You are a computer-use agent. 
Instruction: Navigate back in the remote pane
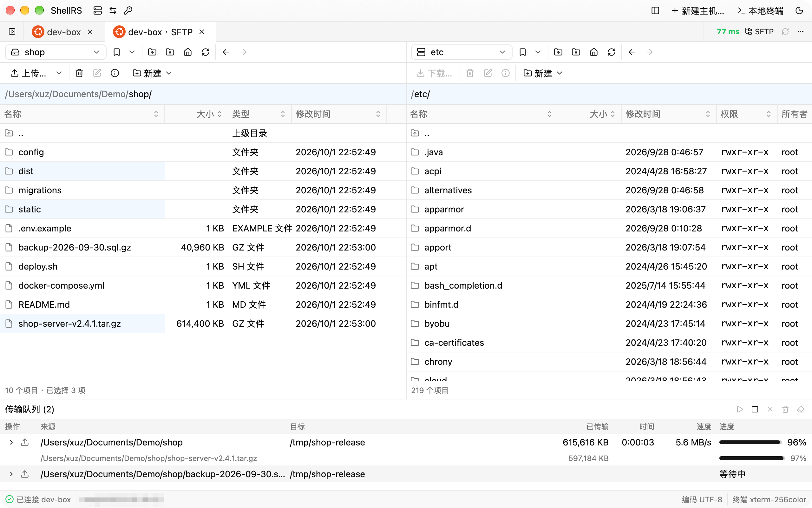632,52
